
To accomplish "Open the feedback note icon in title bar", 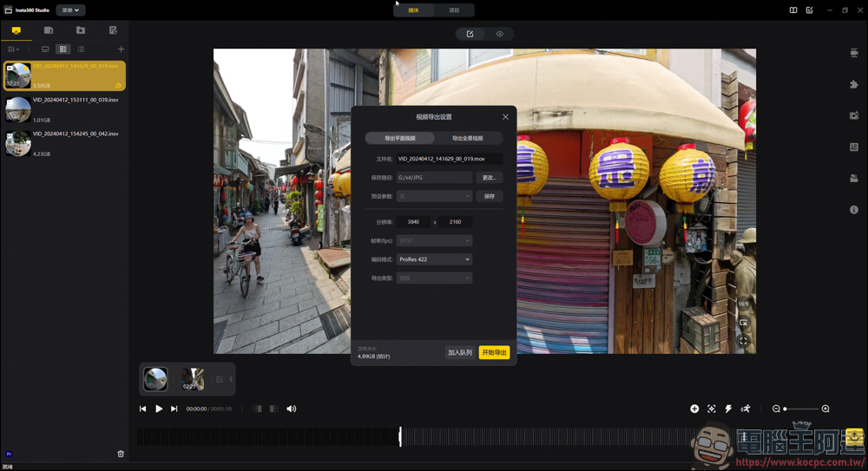I will [x=809, y=10].
